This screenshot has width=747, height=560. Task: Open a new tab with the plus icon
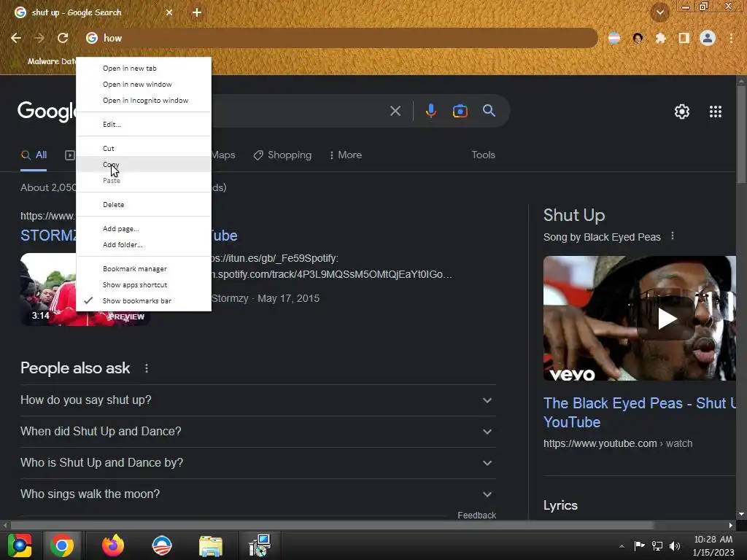197,12
